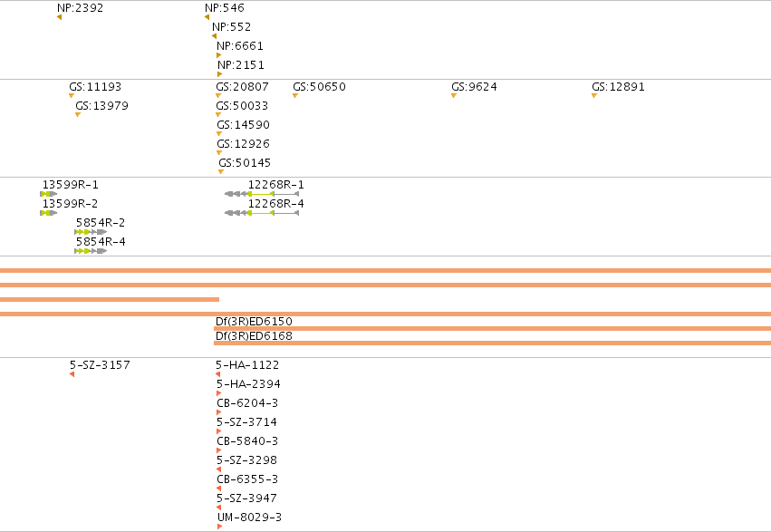
Task: Click the topmost orange deficiency bar
Action: [386, 270]
